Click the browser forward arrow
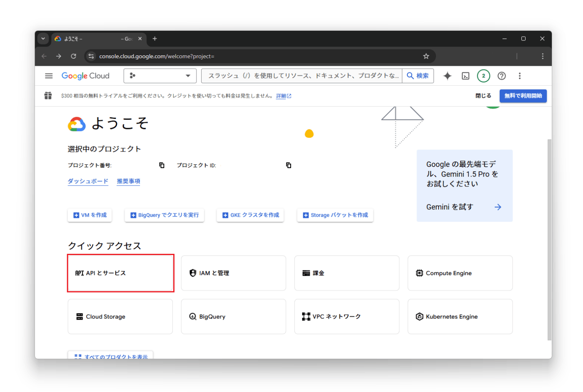The image size is (583, 392). tap(59, 56)
